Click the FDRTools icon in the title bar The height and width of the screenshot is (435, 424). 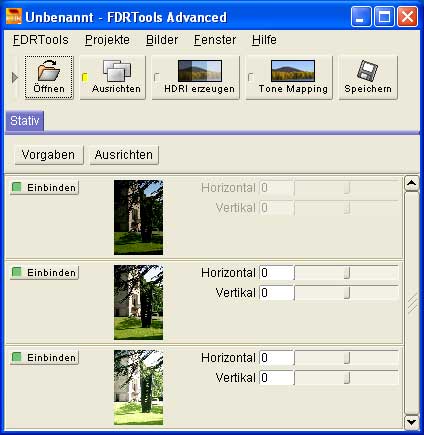click(x=14, y=17)
